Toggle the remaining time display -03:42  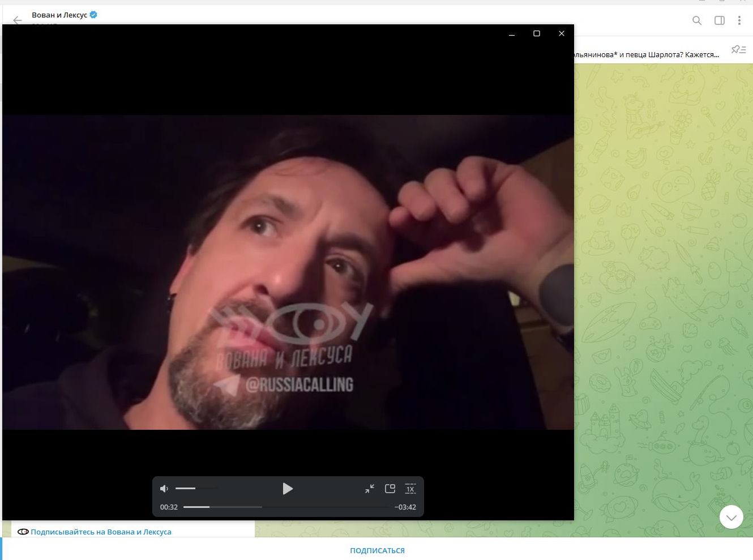405,507
